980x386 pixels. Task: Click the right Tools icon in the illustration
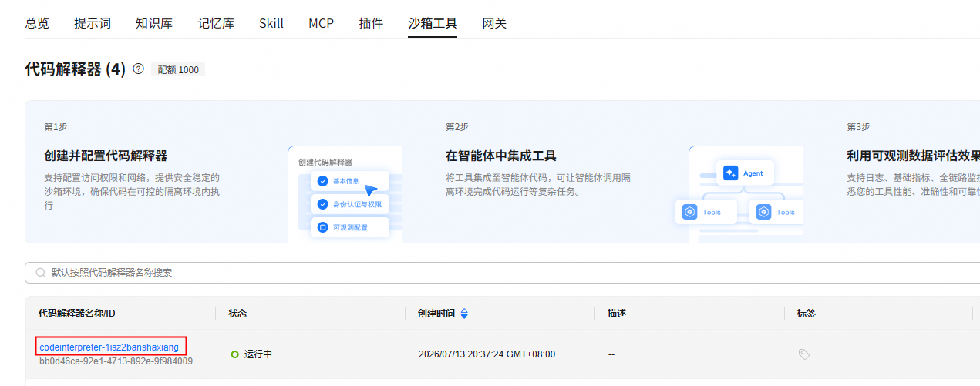click(763, 212)
